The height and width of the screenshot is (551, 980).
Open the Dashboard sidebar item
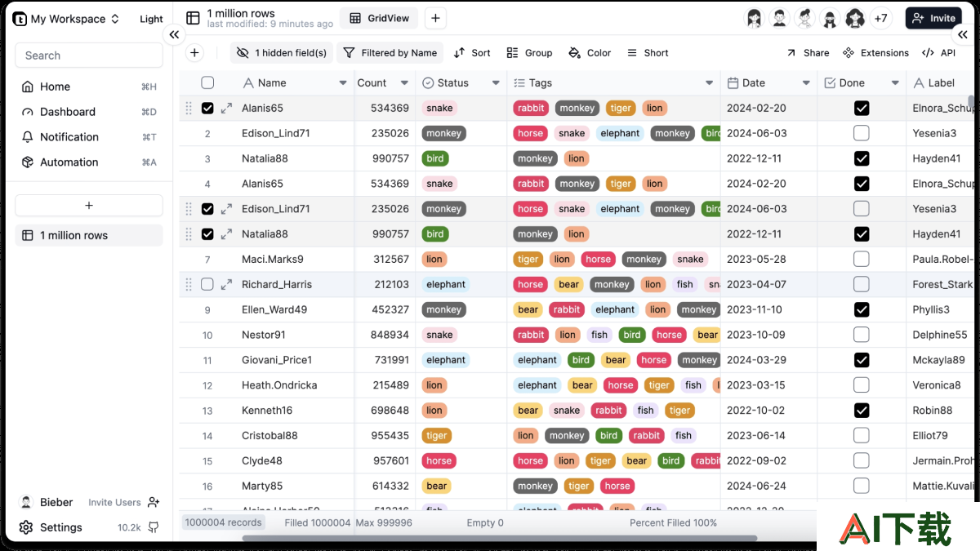(x=89, y=112)
